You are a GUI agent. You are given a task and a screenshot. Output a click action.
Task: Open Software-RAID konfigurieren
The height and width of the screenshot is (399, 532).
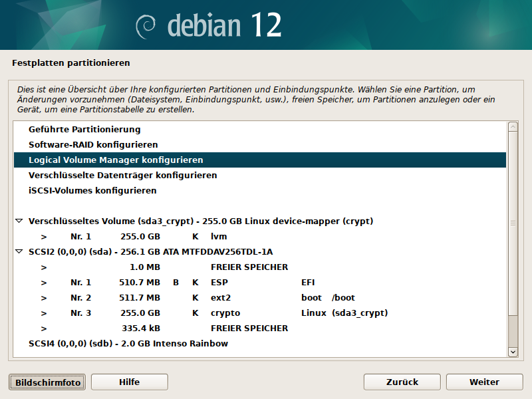(x=93, y=144)
